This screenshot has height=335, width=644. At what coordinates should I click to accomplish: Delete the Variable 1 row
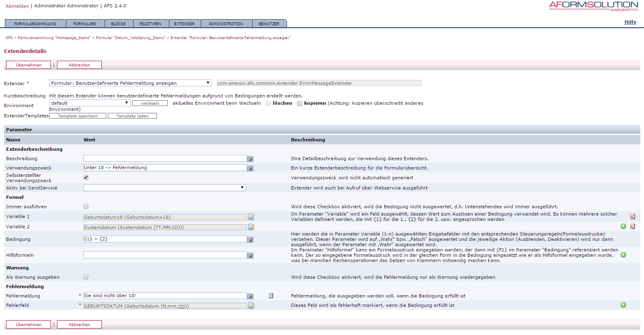633,216
